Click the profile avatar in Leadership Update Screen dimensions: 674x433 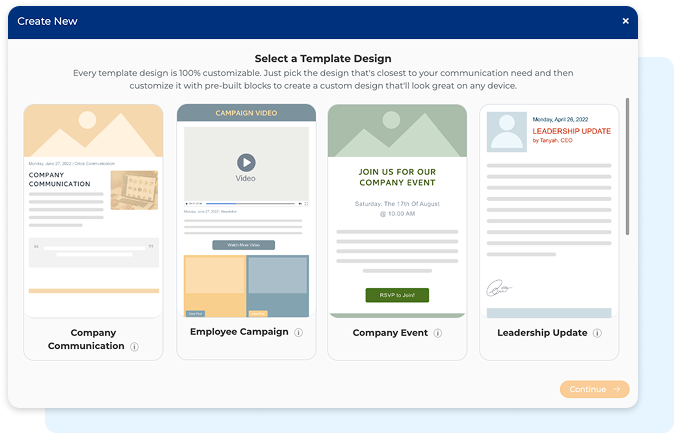click(507, 132)
